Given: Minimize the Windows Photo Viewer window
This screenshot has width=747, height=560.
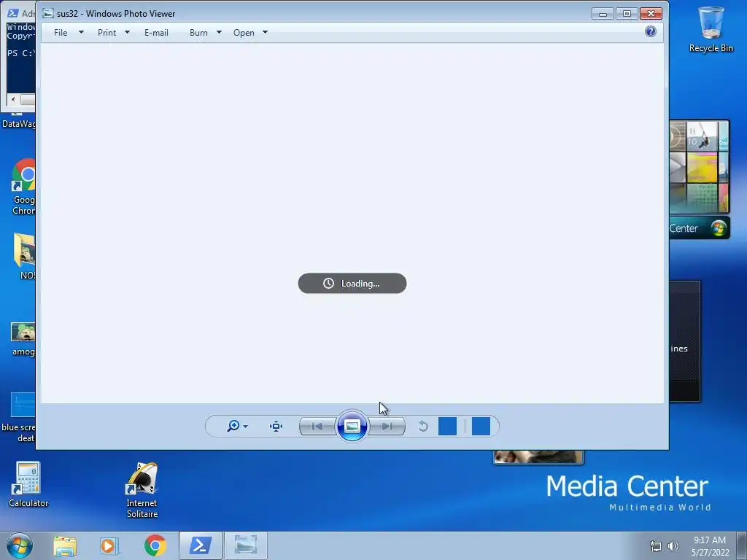Looking at the screenshot, I should click(603, 14).
